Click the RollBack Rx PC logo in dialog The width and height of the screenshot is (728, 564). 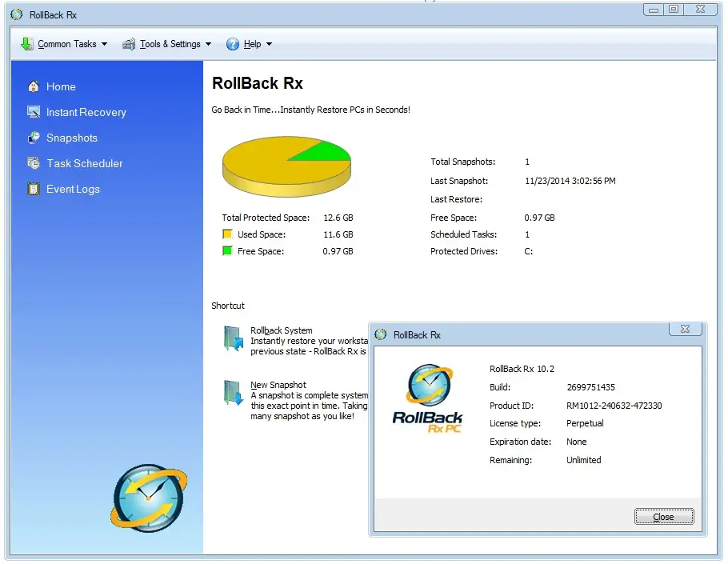pos(428,398)
